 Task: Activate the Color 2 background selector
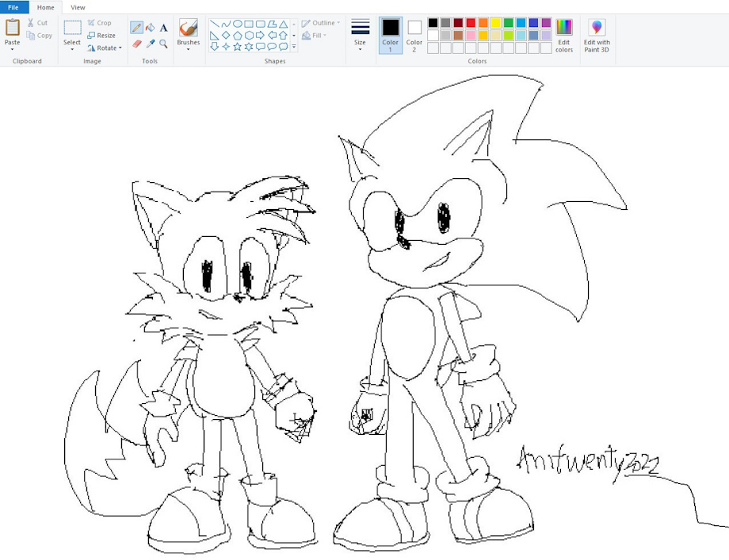click(414, 36)
